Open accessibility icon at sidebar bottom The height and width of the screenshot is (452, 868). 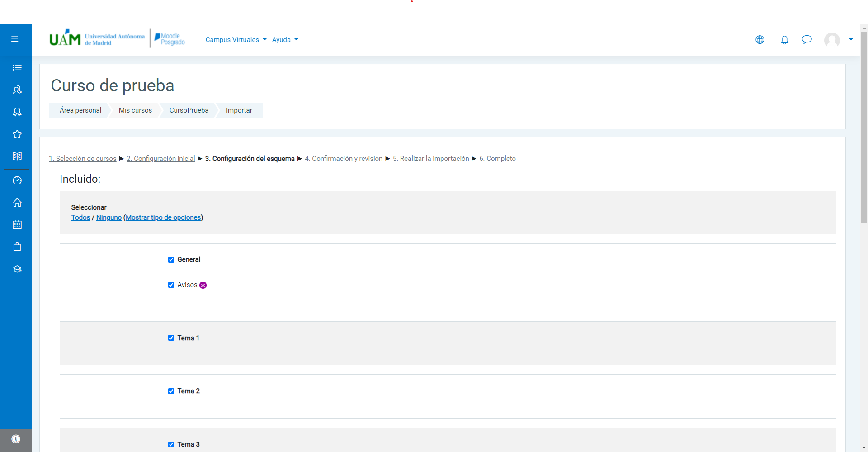16,439
